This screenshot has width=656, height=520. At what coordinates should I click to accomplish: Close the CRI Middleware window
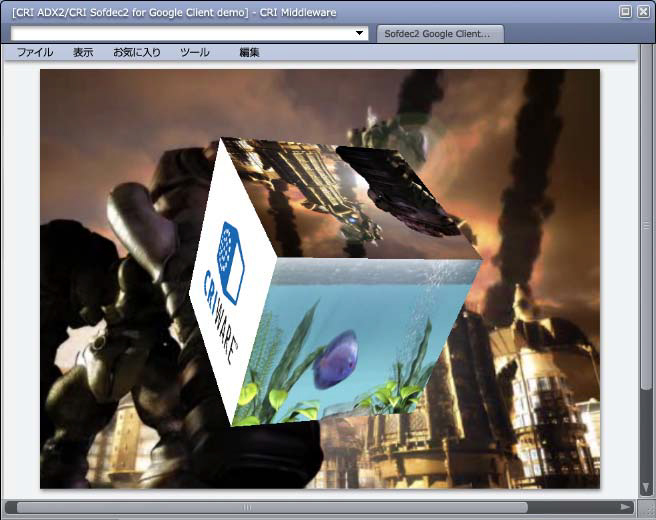[x=643, y=12]
